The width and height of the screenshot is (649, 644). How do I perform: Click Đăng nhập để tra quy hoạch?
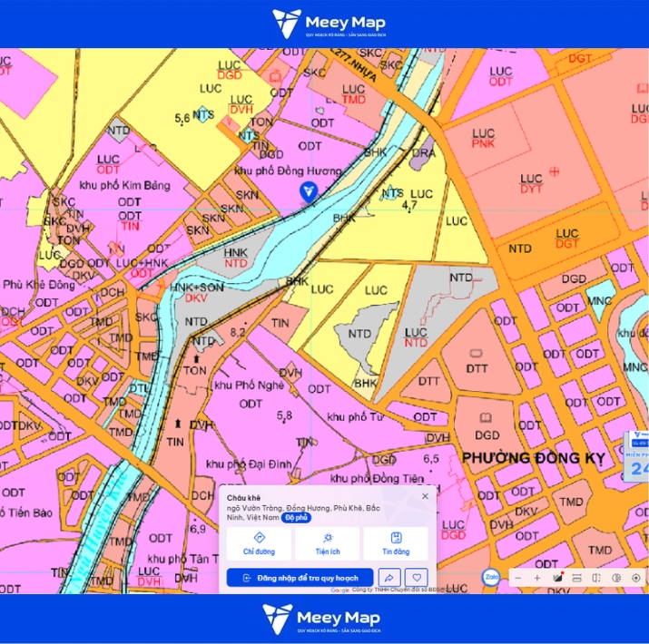coord(300,578)
